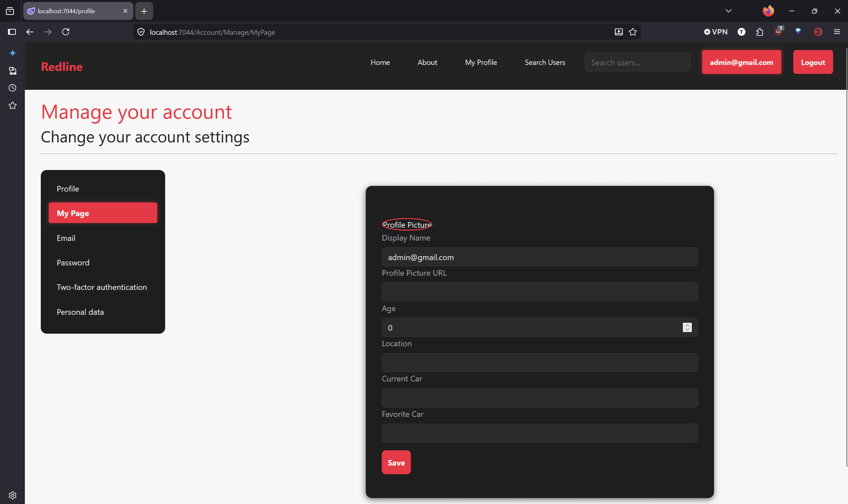Click the address bar URL
848x504 pixels.
click(213, 32)
